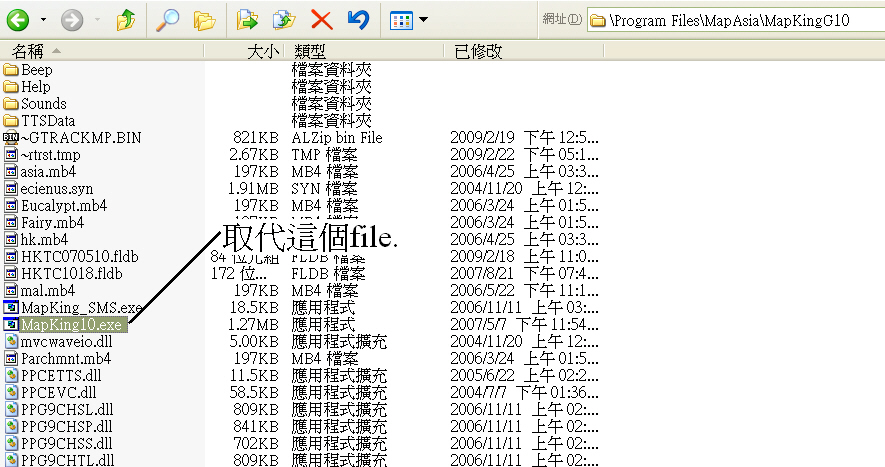Click the TMP 檔案 type cell

pyautogui.click(x=325, y=154)
